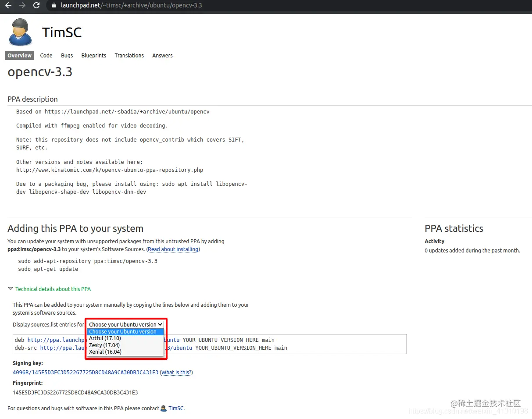Switch to the Overview tab
Screen dimensions: 532x419
[x=19, y=56]
